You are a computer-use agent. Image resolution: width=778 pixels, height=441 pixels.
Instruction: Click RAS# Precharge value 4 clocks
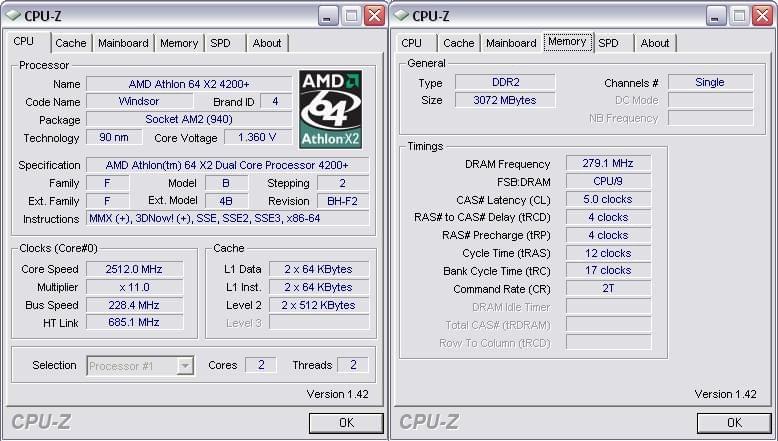pos(608,235)
